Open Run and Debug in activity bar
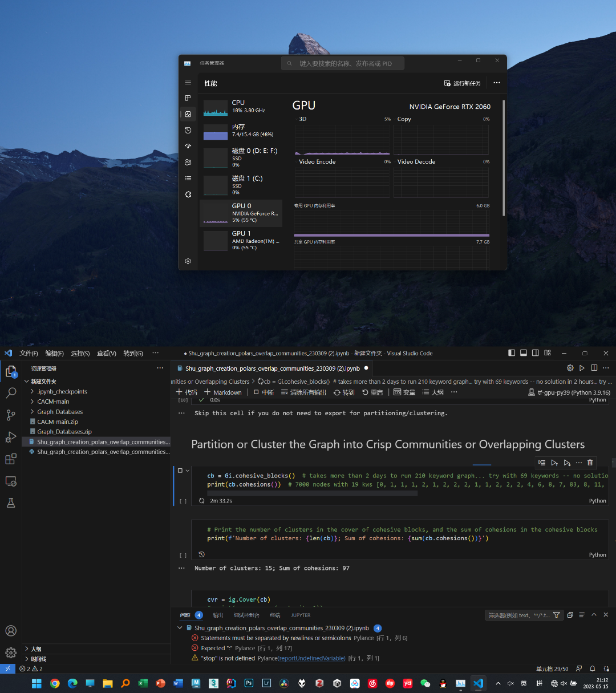 pos(11,437)
